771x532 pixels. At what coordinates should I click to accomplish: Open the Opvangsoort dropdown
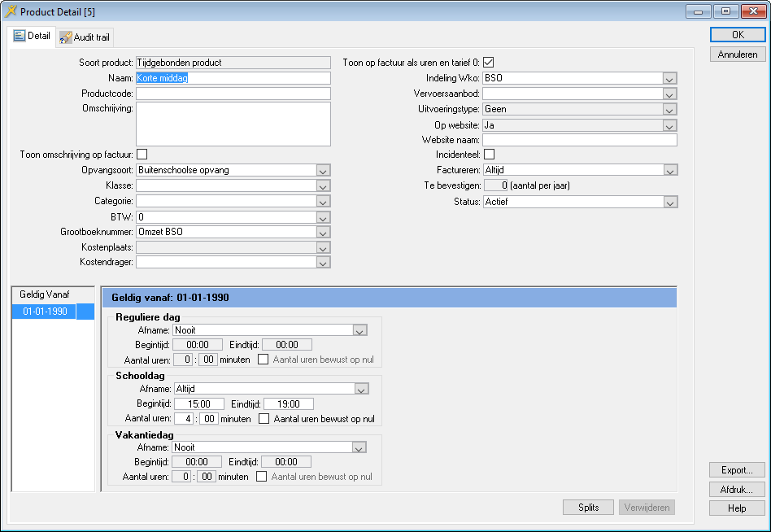coord(323,171)
